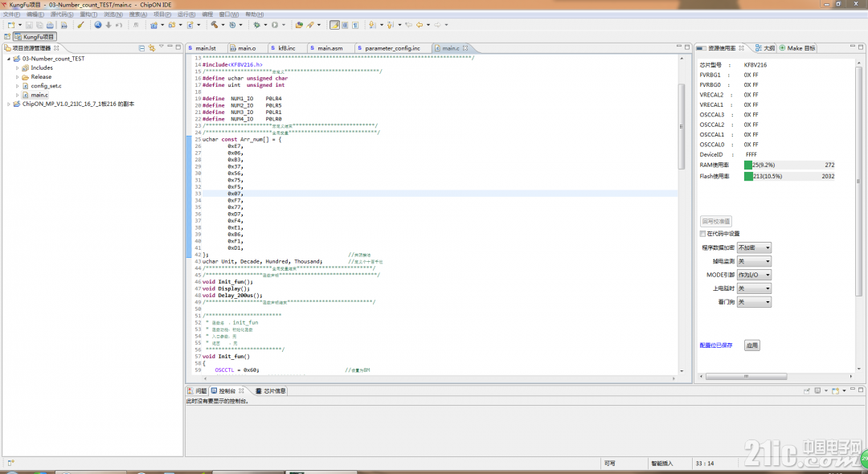Expand the Release folder tree node

coord(17,77)
